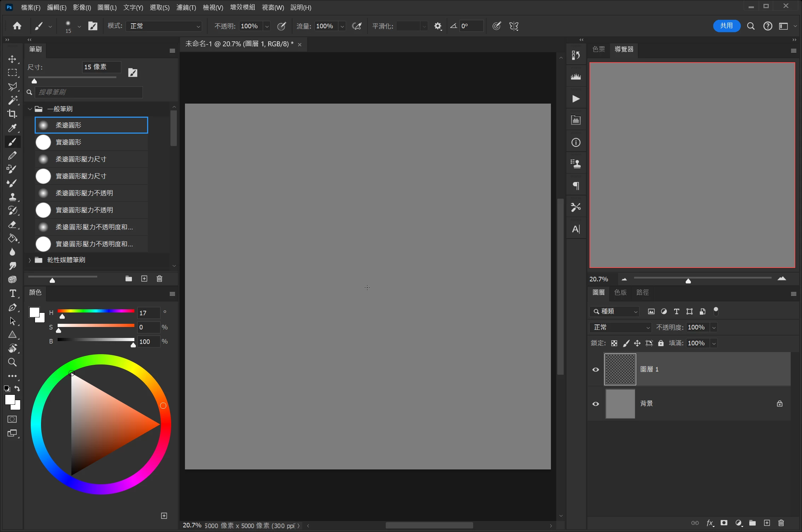Open the 濾鏡(T) menu
The width and height of the screenshot is (802, 532).
tap(186, 7)
